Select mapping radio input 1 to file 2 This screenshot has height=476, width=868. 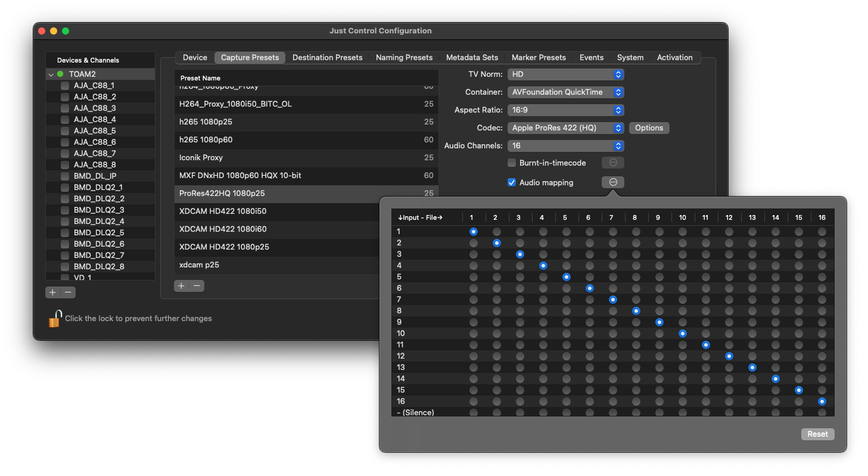(x=497, y=232)
